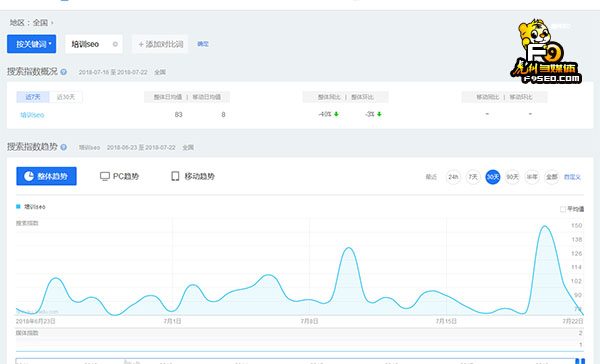Viewport: 600px width, 364px height.
Task: Open help icon beside 搜索指数概况
Action: (x=64, y=72)
